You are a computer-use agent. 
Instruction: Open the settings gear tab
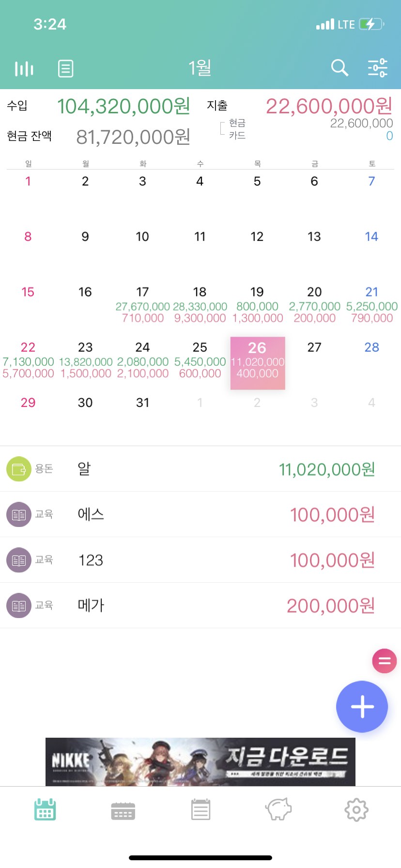[x=356, y=809]
